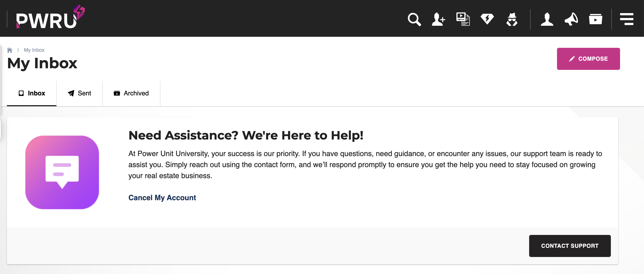Click the PWRU logo
This screenshot has width=644, height=274.
coord(50,17)
